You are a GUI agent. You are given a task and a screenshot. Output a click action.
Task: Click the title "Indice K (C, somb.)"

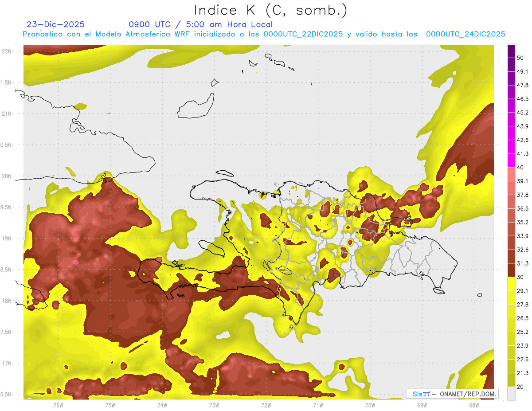[x=271, y=11]
